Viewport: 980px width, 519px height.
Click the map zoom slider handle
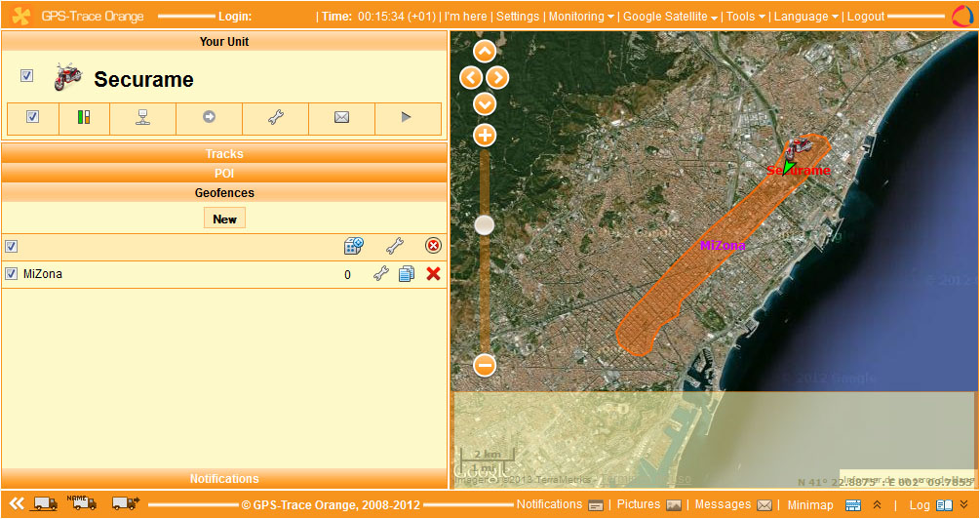tap(485, 225)
